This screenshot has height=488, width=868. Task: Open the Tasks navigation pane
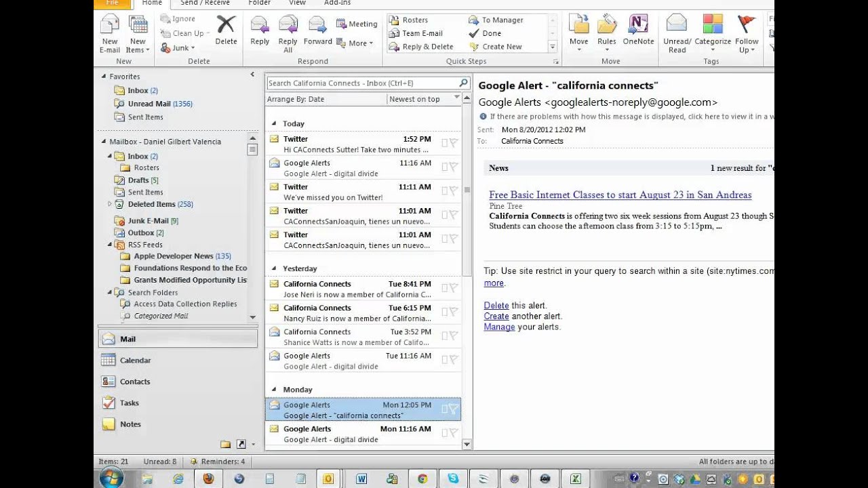tap(178, 403)
